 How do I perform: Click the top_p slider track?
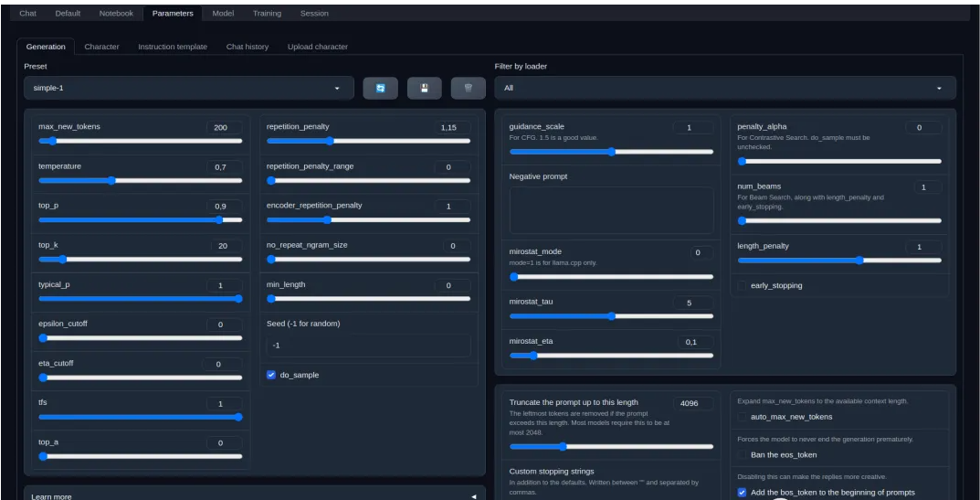(x=141, y=219)
